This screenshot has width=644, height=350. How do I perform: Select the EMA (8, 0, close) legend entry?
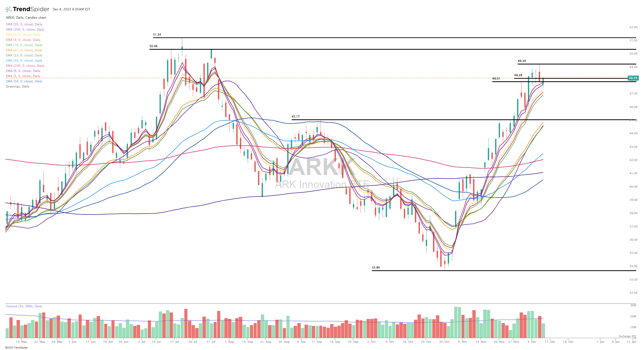[23, 35]
